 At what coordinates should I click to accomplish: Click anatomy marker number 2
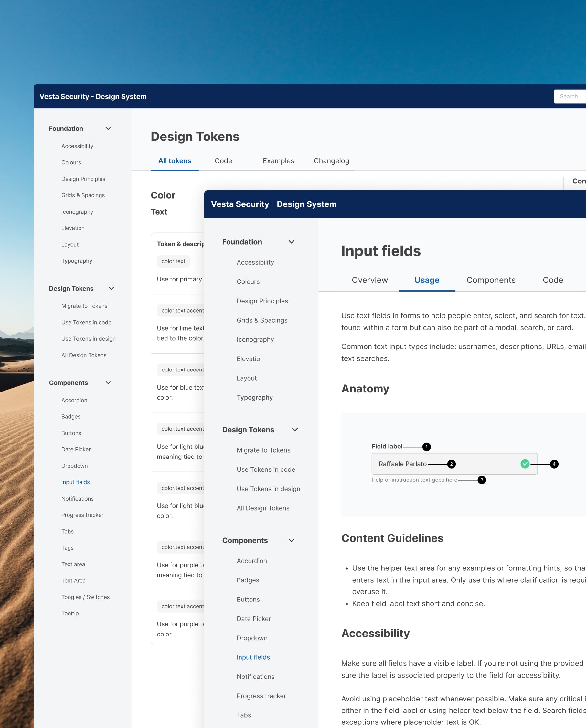[451, 464]
